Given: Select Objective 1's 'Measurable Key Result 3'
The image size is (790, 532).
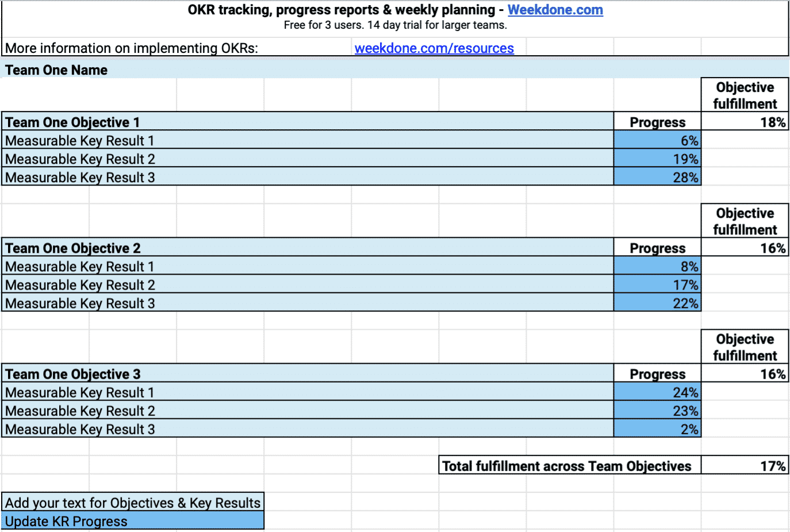Looking at the screenshot, I should pos(308,177).
